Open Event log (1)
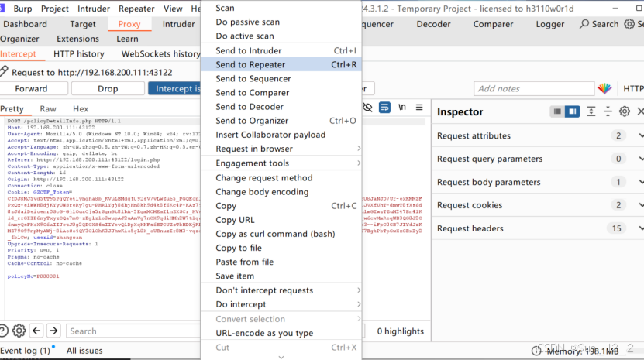 click(26, 351)
